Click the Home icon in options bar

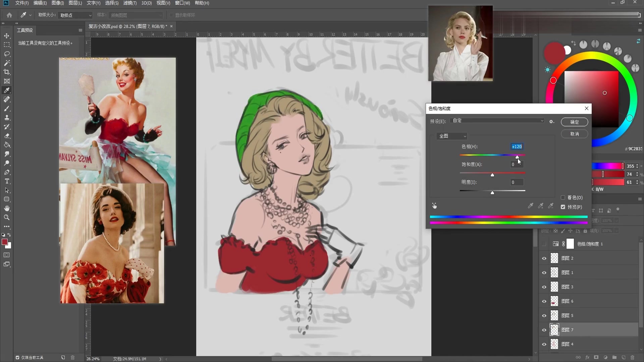click(x=9, y=15)
